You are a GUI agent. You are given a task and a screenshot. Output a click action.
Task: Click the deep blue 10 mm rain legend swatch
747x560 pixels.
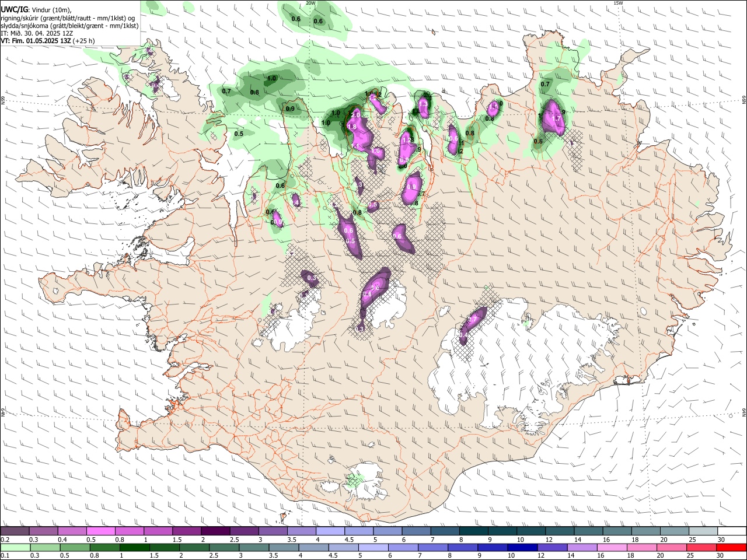point(523,547)
